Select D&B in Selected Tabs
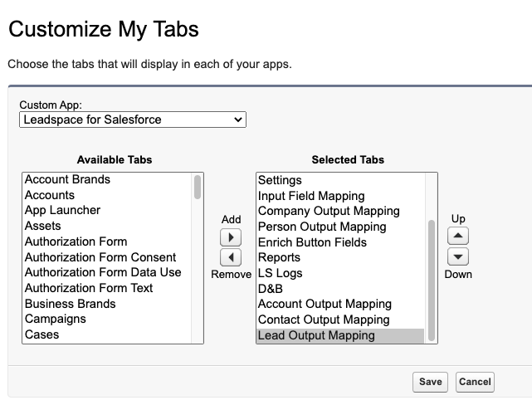Viewport: 532px width, 405px height. (340, 289)
